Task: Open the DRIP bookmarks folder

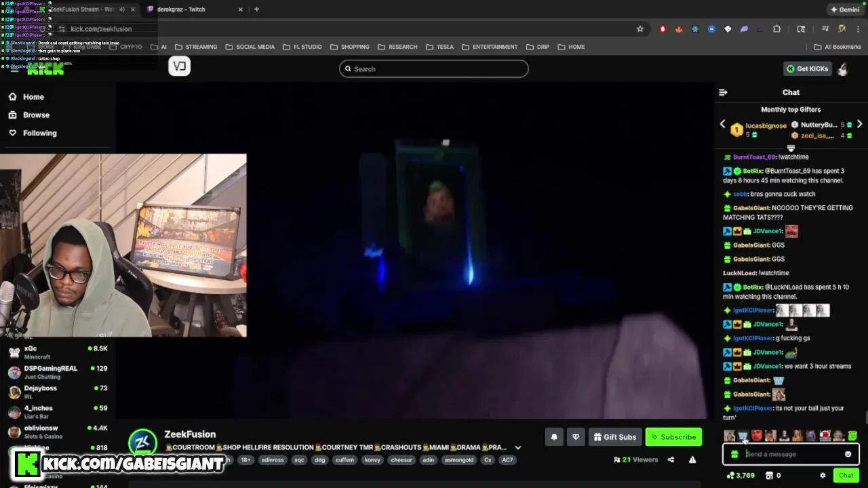Action: click(537, 47)
